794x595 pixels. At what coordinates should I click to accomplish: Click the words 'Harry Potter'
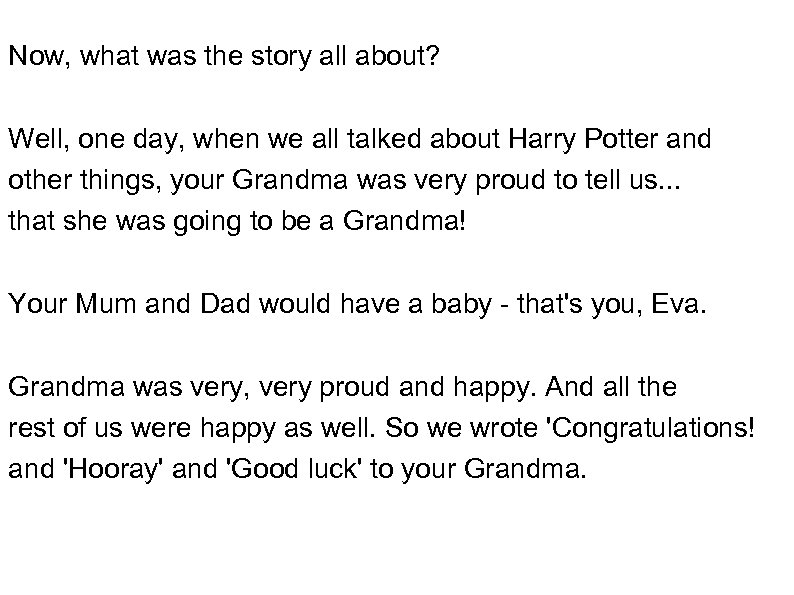coord(567,139)
